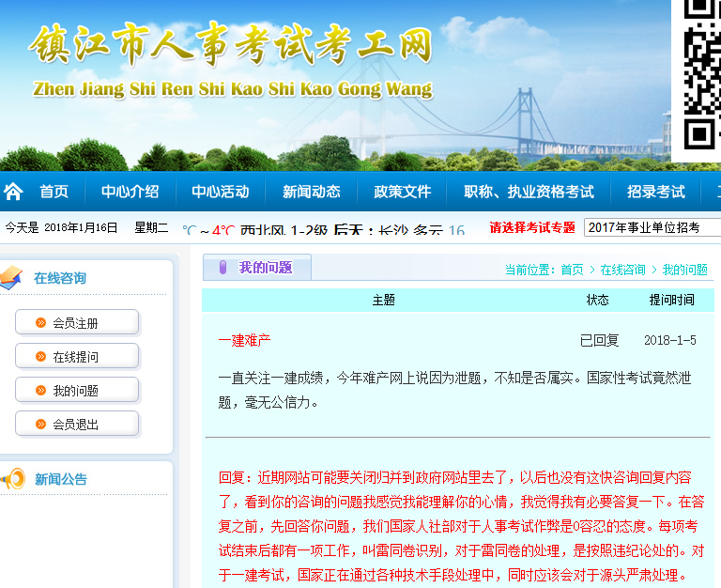Switch to the 我的问题 content tab
The height and width of the screenshot is (588, 721).
tap(265, 268)
